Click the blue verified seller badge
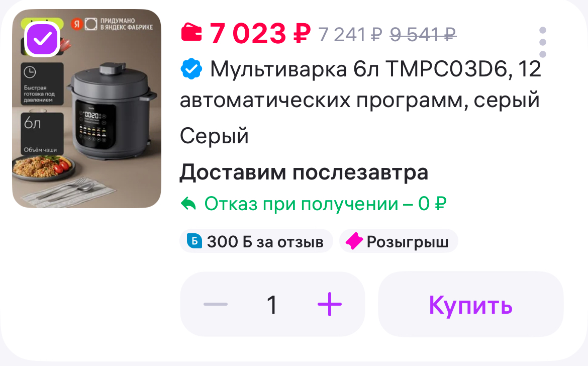The height and width of the screenshot is (366, 588). 191,69
